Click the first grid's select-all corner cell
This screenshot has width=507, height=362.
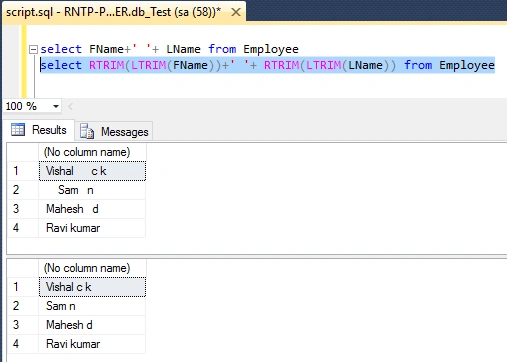tap(23, 152)
